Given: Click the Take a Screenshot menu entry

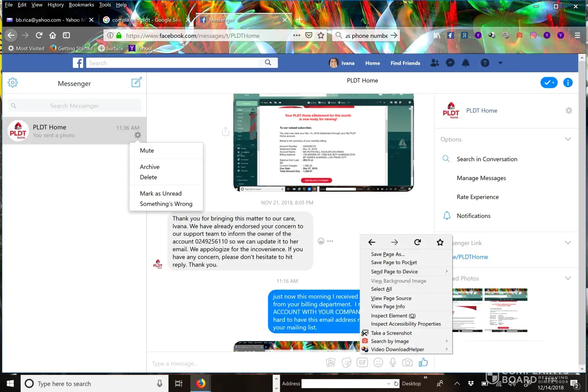Looking at the screenshot, I should click(x=391, y=333).
